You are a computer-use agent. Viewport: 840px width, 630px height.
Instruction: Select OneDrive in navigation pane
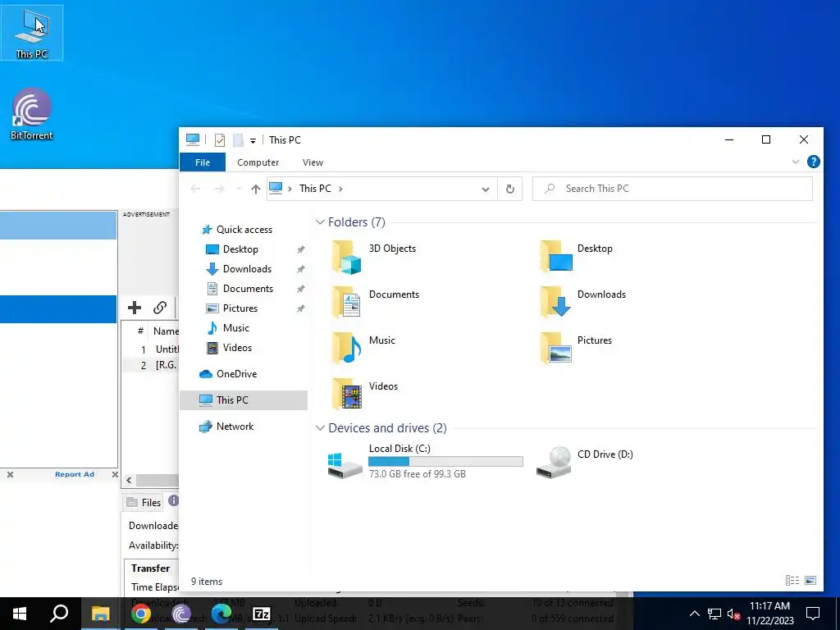(228, 374)
